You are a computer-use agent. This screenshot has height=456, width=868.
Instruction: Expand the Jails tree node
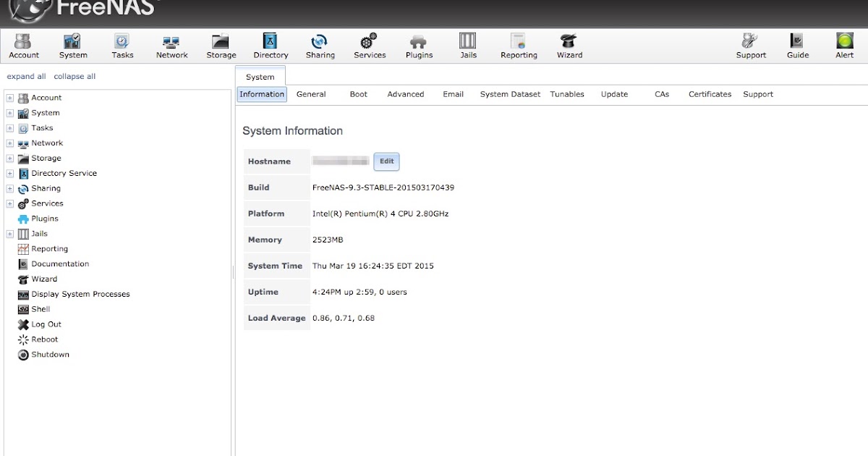(x=10, y=234)
